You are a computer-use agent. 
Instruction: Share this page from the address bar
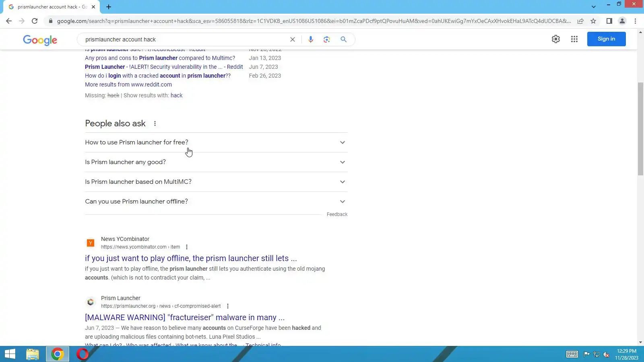click(580, 21)
